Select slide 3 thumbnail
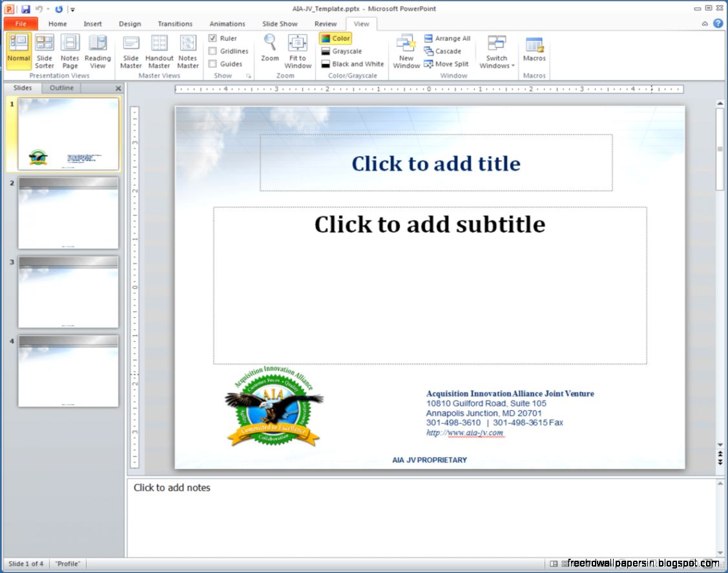Image resolution: width=728 pixels, height=573 pixels. tap(68, 291)
